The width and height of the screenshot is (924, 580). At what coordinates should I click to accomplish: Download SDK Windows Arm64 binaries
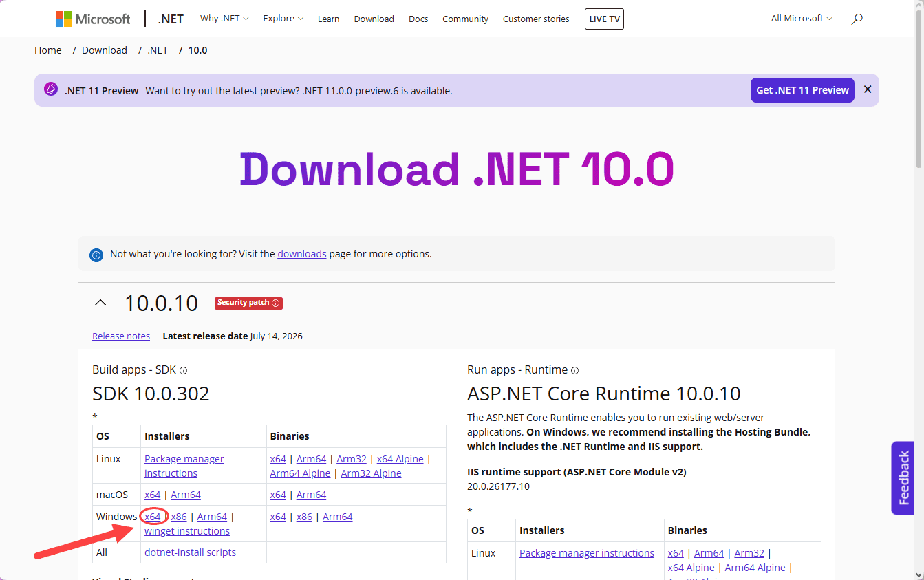[338, 517]
